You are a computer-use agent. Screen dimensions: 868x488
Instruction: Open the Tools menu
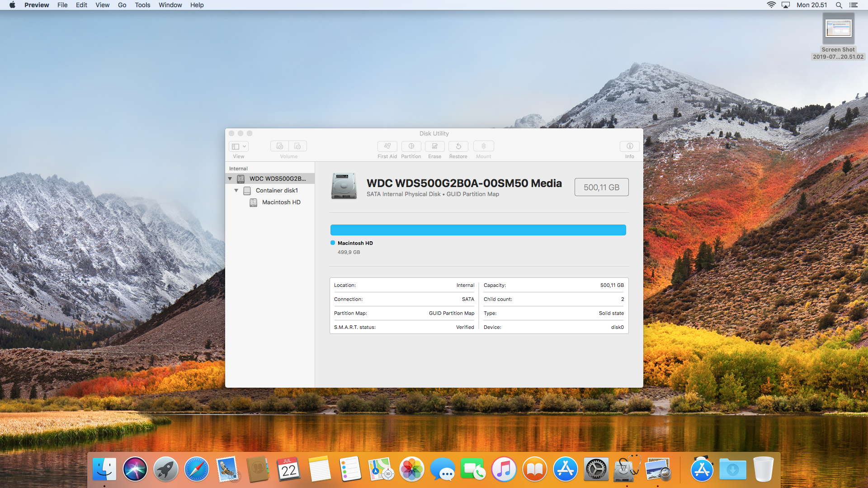(x=142, y=5)
